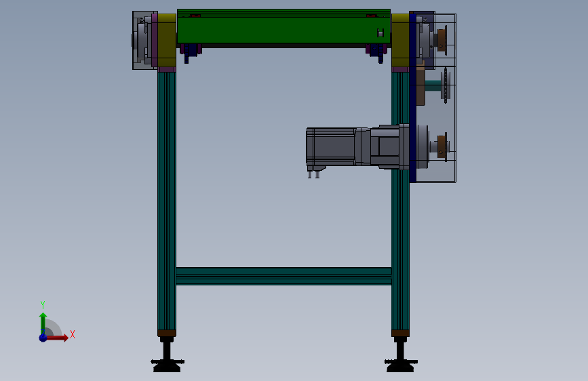Select the left vertical frame leg
The height and width of the screenshot is (381, 588).
point(167,201)
